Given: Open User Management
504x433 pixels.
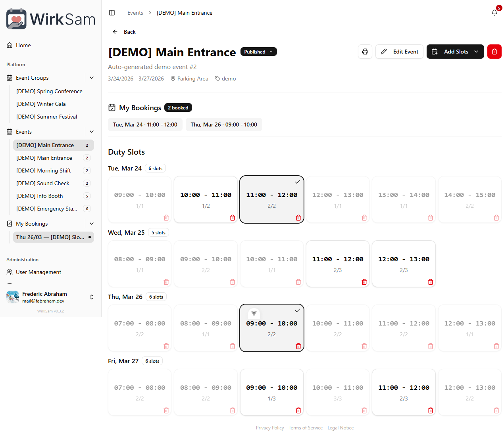Looking at the screenshot, I should tap(50, 272).
